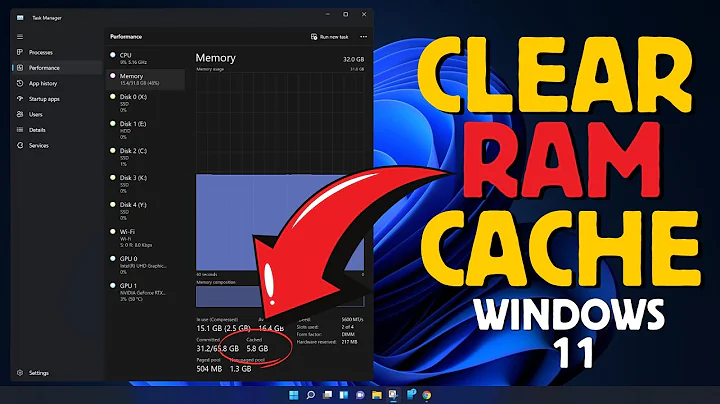This screenshot has height=404, width=720.
Task: Click the 15.1 GB (2.5 GB) in-use value
Action: coord(223,328)
